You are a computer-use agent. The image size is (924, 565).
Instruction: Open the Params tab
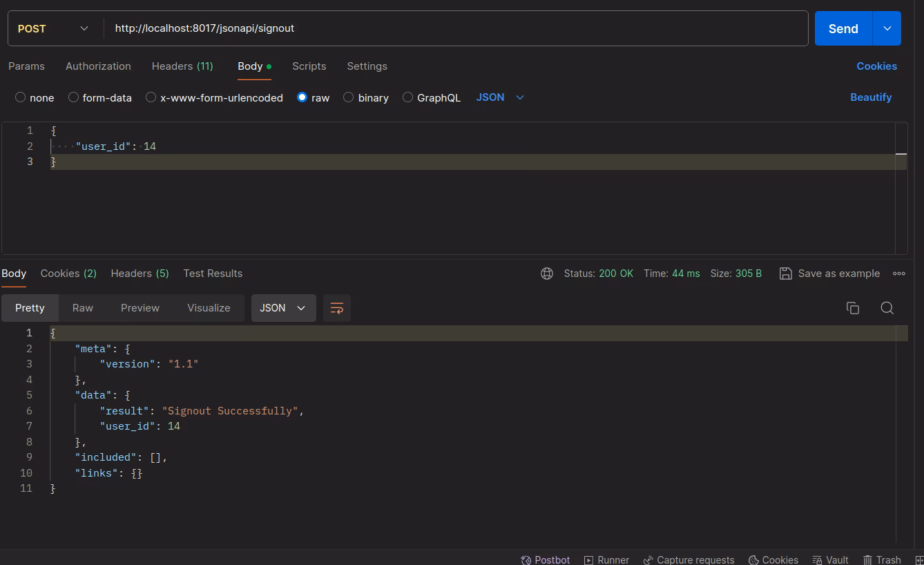[26, 66]
